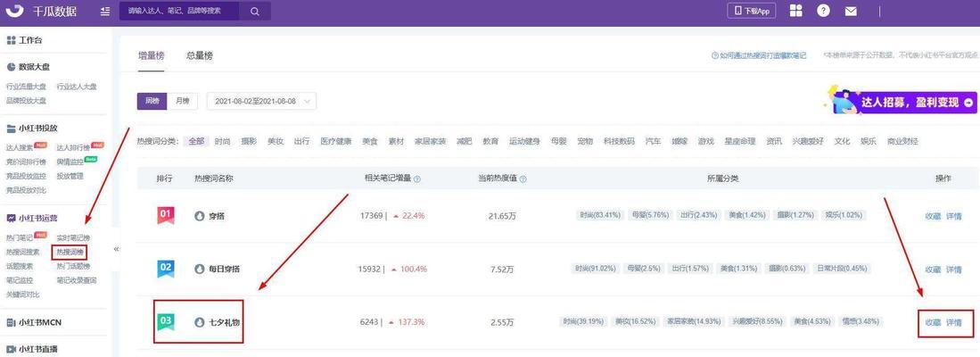
Task: Select the 全部 category filter
Action: [196, 141]
